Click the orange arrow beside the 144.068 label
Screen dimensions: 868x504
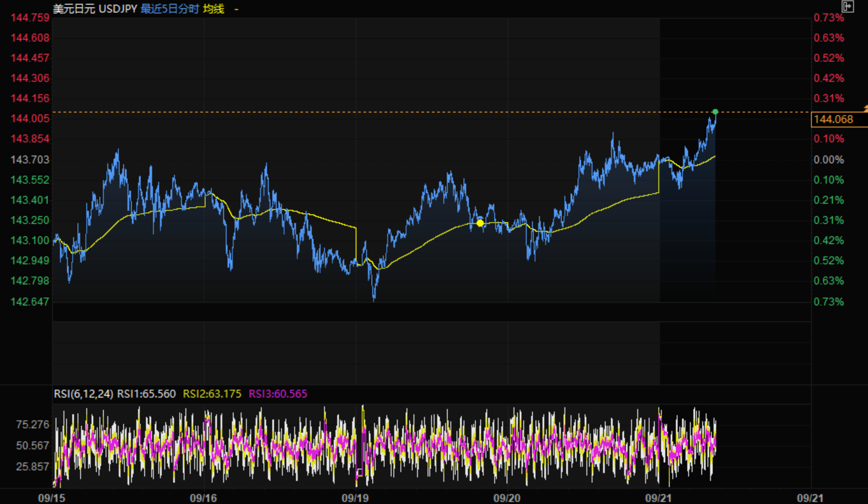pyautogui.click(x=866, y=109)
